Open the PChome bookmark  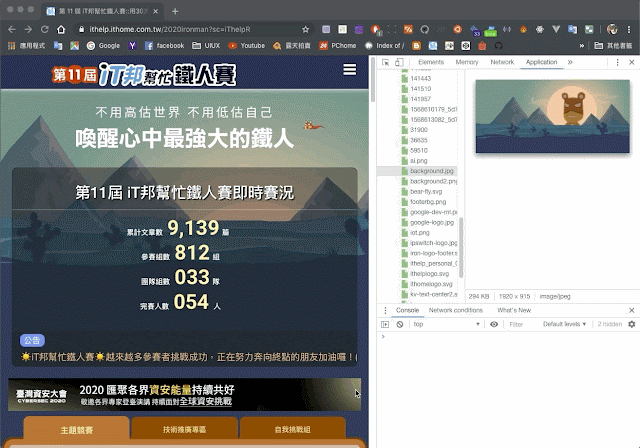point(338,46)
